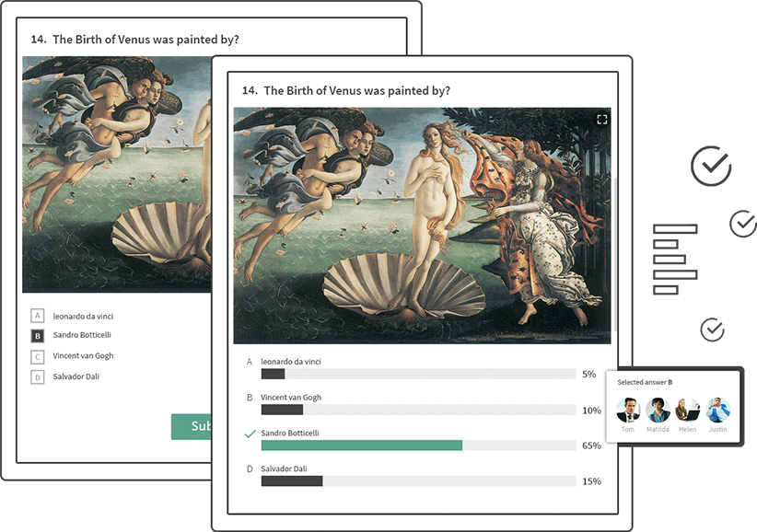Select answer checkbox A leonardo da vinci
757x532 pixels.
37,316
